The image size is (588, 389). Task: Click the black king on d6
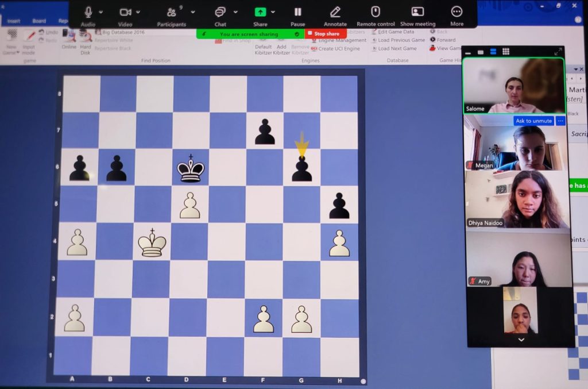pos(191,168)
